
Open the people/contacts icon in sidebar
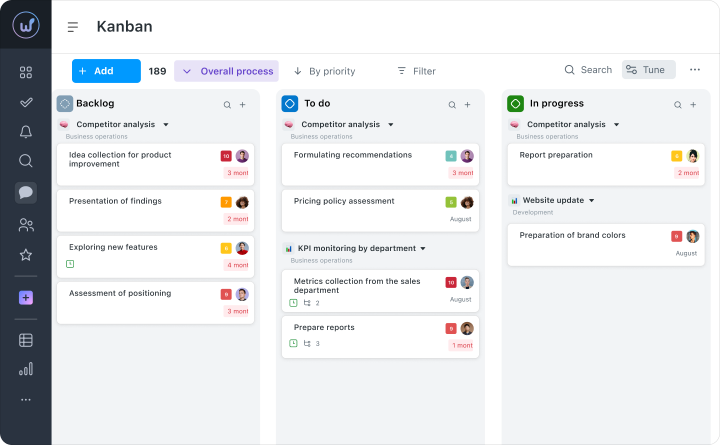(x=26, y=225)
